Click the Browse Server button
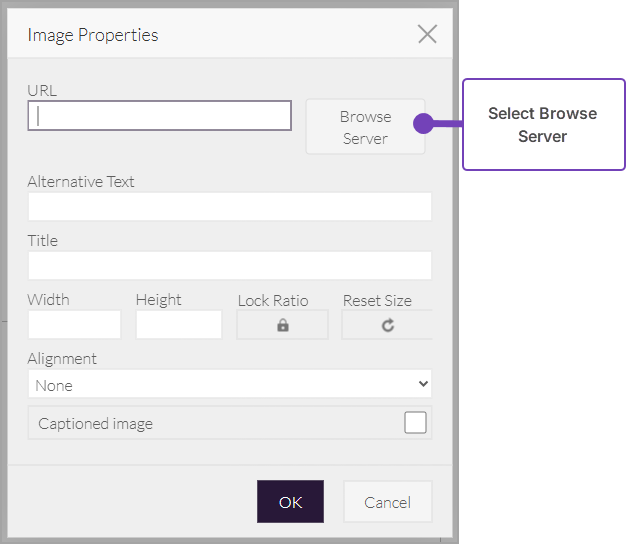This screenshot has height=544, width=628. tap(365, 127)
